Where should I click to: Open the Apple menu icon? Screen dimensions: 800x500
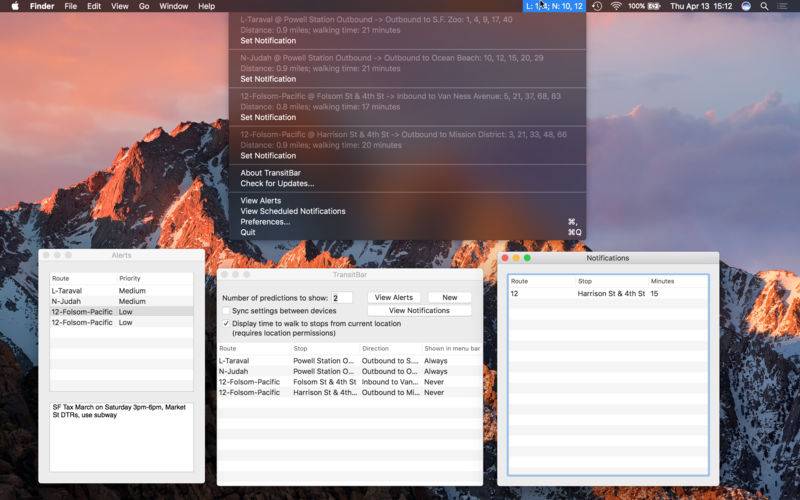pyautogui.click(x=15, y=6)
